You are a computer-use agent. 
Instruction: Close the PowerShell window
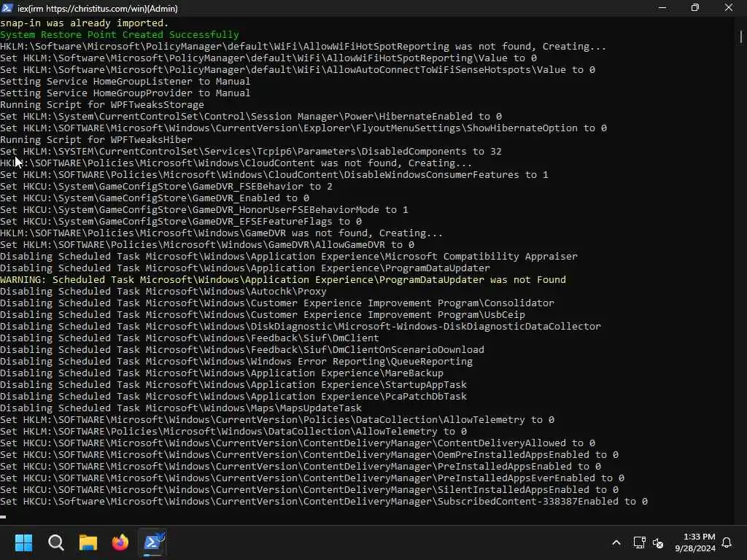pyautogui.click(x=729, y=8)
